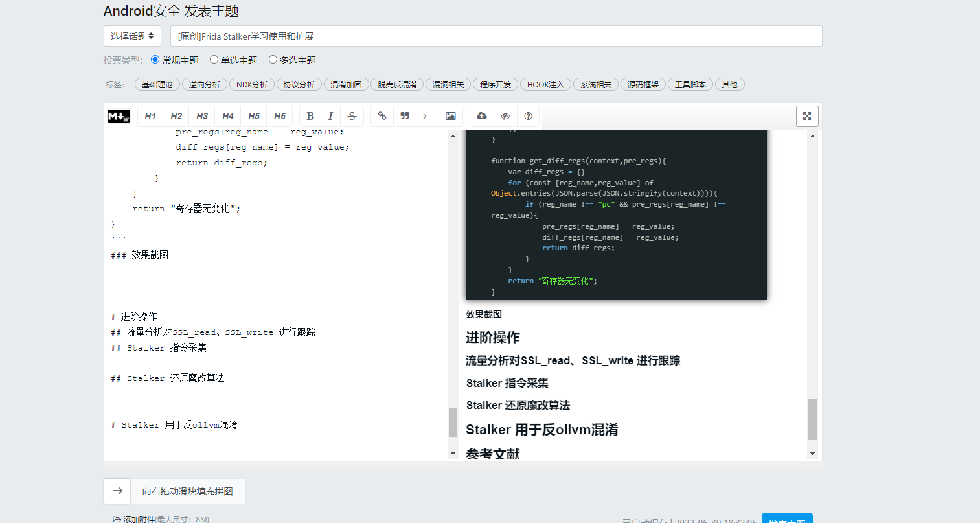This screenshot has width=980, height=523.
Task: Click the 进阶操作 heading in preview
Action: pos(493,338)
